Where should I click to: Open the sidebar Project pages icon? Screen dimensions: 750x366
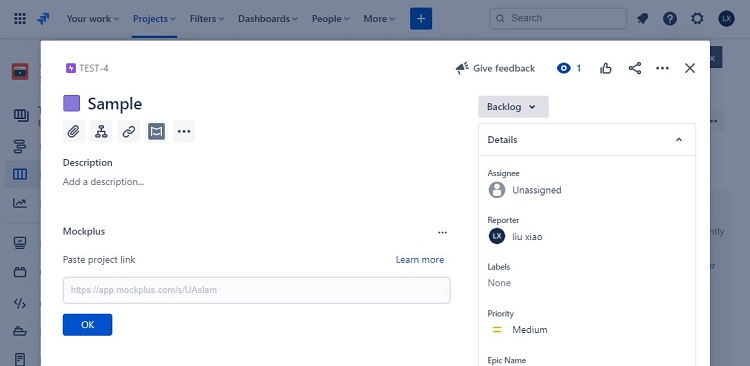[x=20, y=359]
